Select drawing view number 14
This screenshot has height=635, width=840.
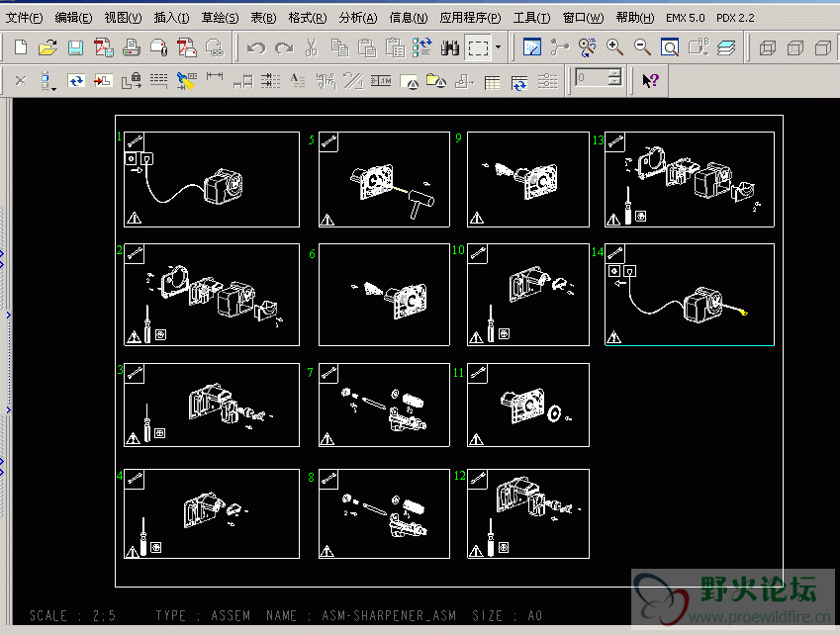690,295
